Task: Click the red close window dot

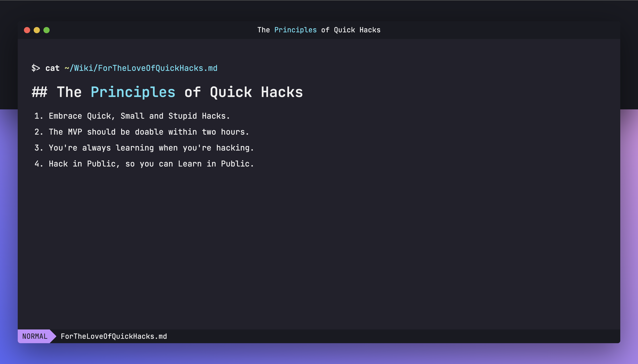Action: click(27, 30)
